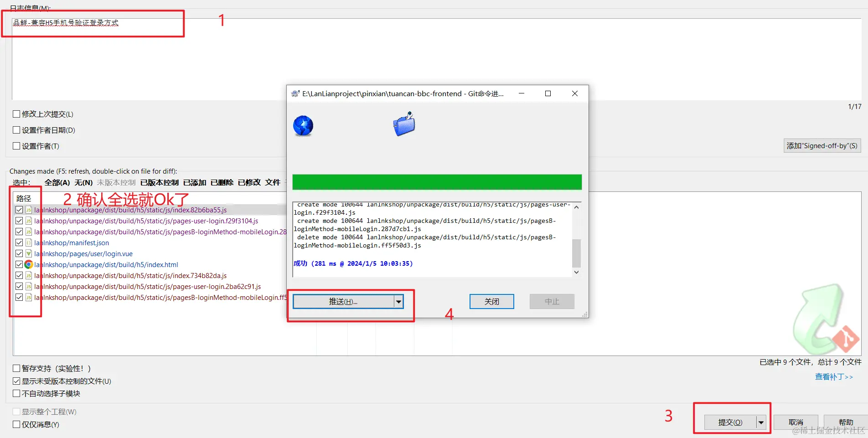868x438 pixels.
Task: Select 已修改 filter
Action: 249,183
